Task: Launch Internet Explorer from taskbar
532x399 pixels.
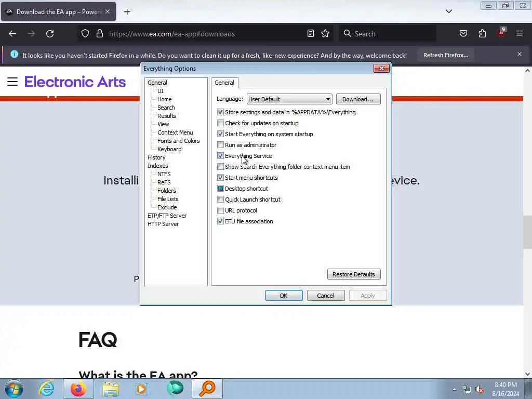Action: tap(46, 389)
